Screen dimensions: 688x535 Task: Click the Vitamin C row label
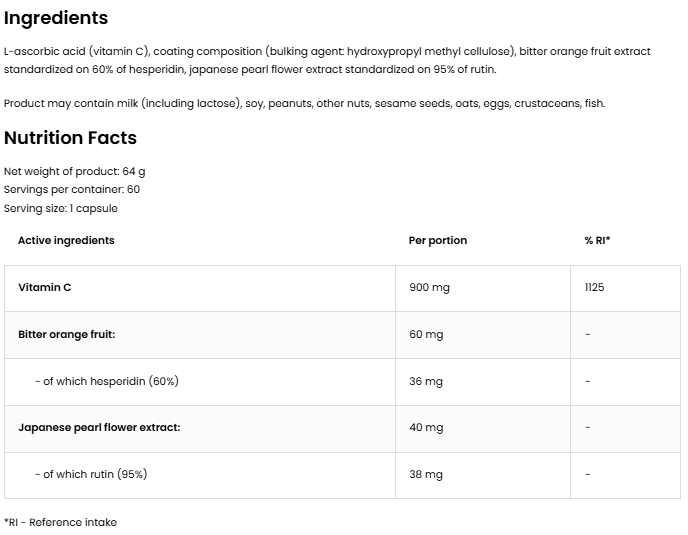[x=45, y=288]
